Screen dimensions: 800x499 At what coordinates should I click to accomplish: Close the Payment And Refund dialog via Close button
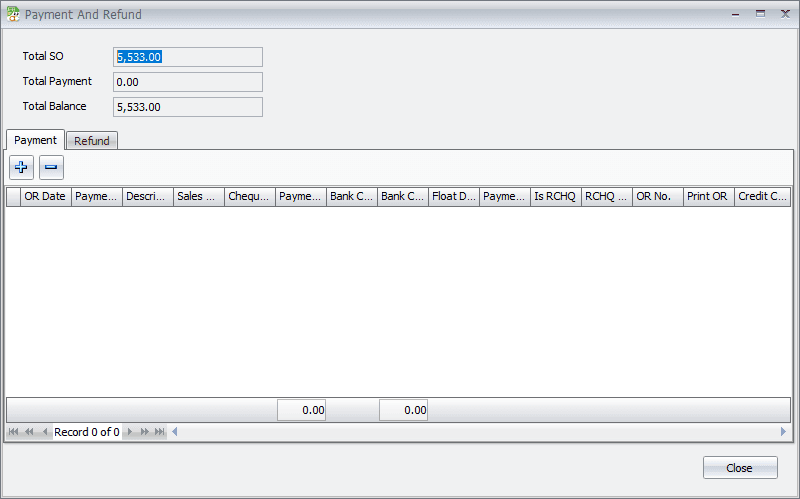point(740,468)
